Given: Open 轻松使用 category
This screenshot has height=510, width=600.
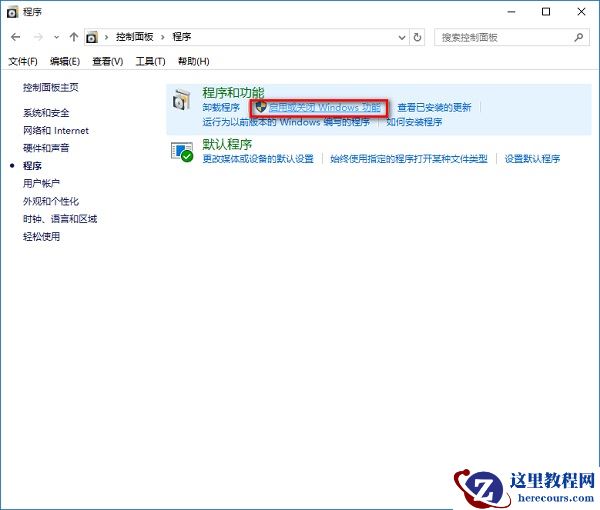Looking at the screenshot, I should (41, 236).
